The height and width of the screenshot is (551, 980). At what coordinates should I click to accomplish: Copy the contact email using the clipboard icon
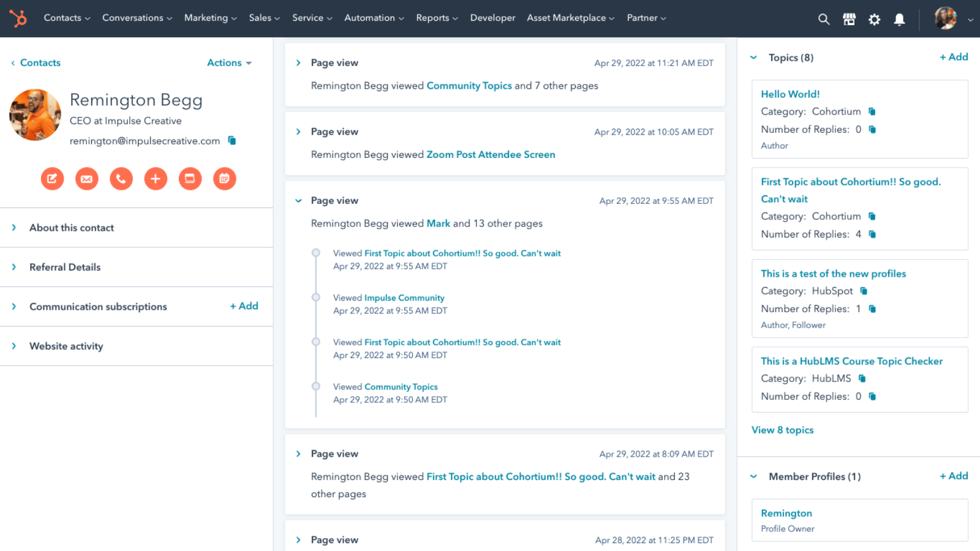pyautogui.click(x=232, y=140)
